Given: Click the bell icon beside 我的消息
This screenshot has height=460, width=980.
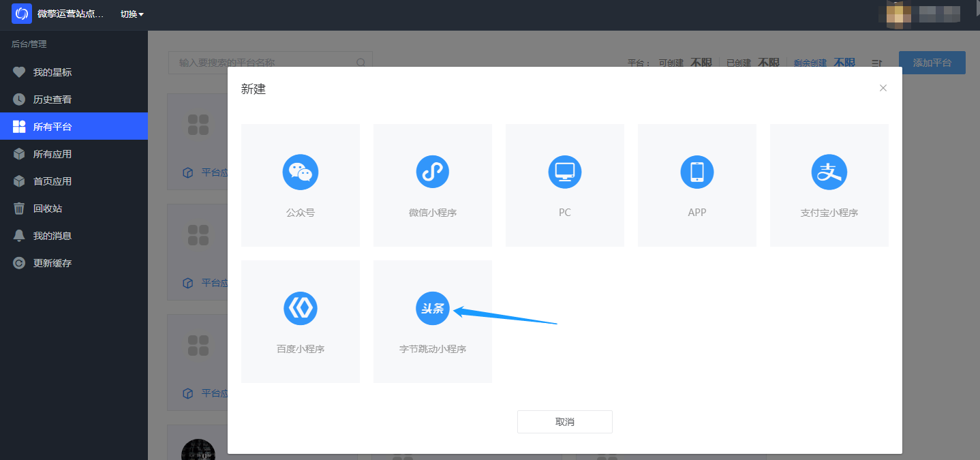Looking at the screenshot, I should pyautogui.click(x=19, y=236).
